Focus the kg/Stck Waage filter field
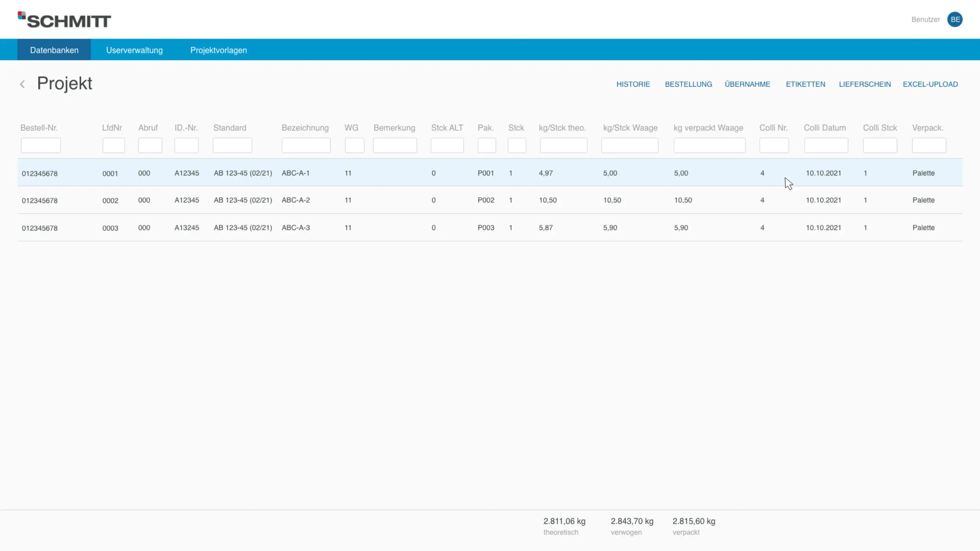980x551 pixels. point(630,145)
